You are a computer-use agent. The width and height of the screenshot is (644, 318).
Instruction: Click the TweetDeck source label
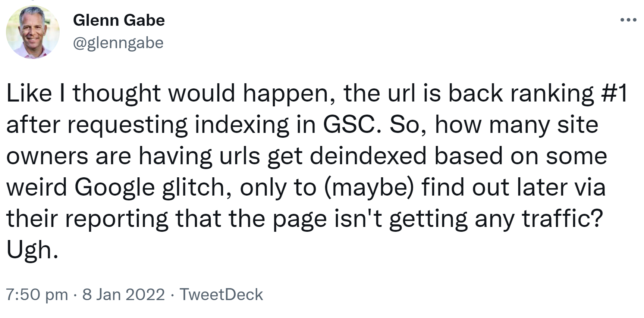tap(222, 294)
